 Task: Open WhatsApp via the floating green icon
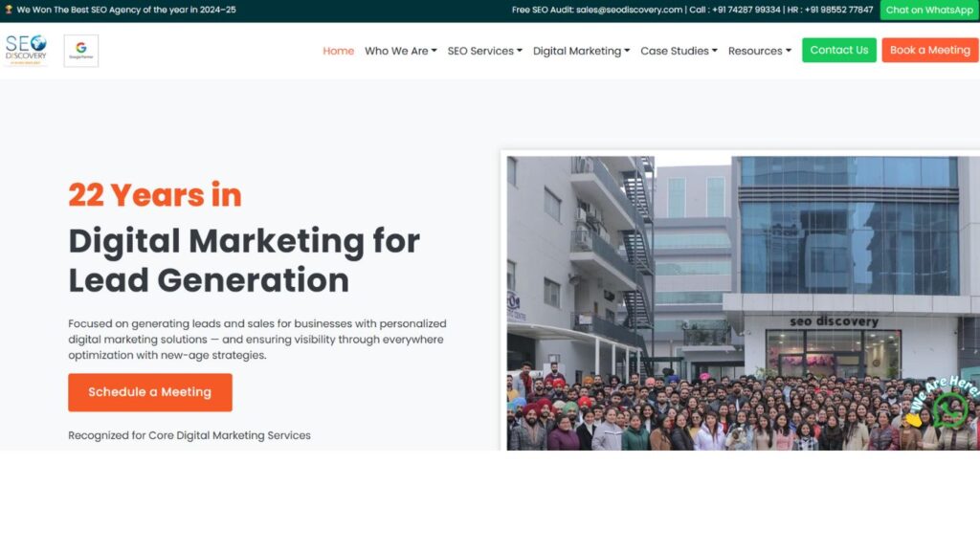(950, 409)
